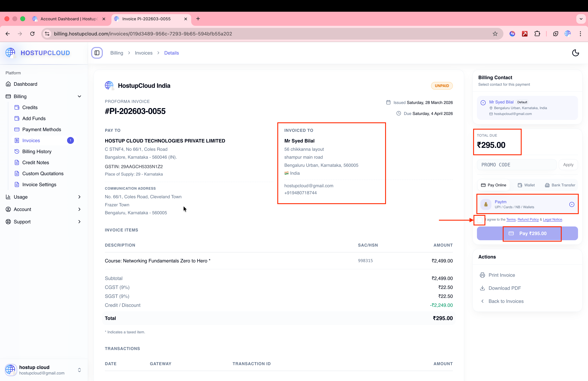
Task: Open Invoices in the sidebar
Action: (31, 140)
